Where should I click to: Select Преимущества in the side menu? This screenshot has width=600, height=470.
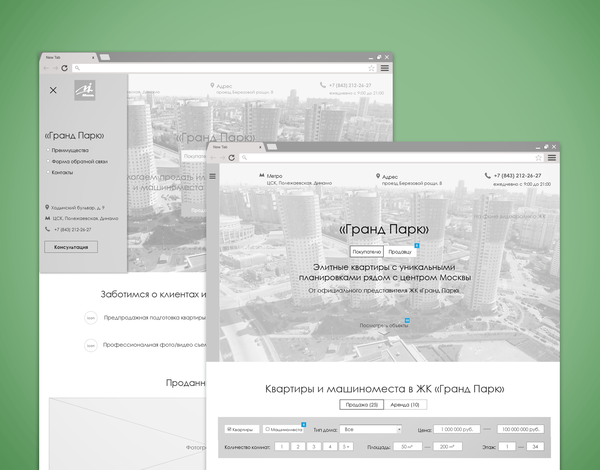[x=70, y=150]
